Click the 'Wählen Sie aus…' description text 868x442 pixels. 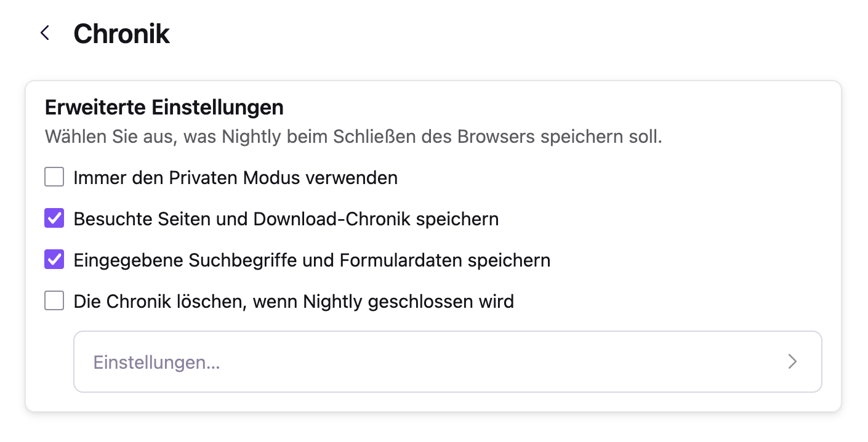[x=353, y=136]
